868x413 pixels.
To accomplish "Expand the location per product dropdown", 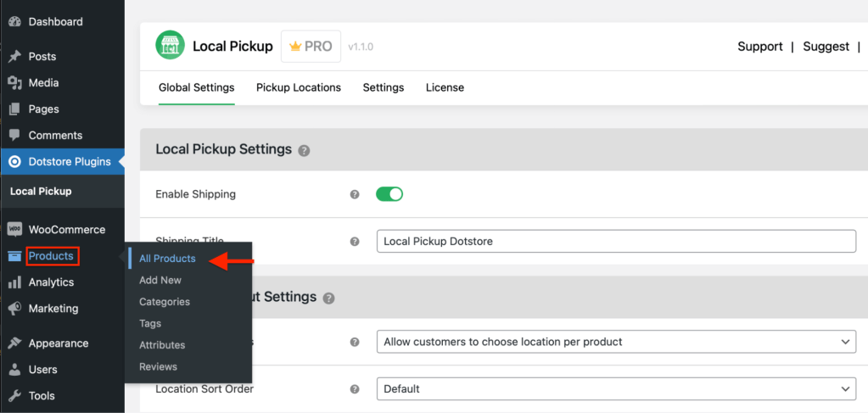I will [615, 342].
